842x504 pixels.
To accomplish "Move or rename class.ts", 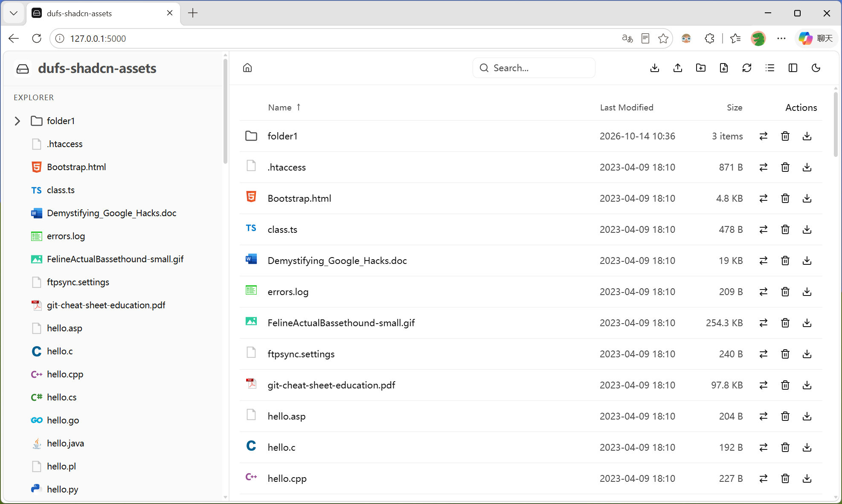I will (x=764, y=229).
